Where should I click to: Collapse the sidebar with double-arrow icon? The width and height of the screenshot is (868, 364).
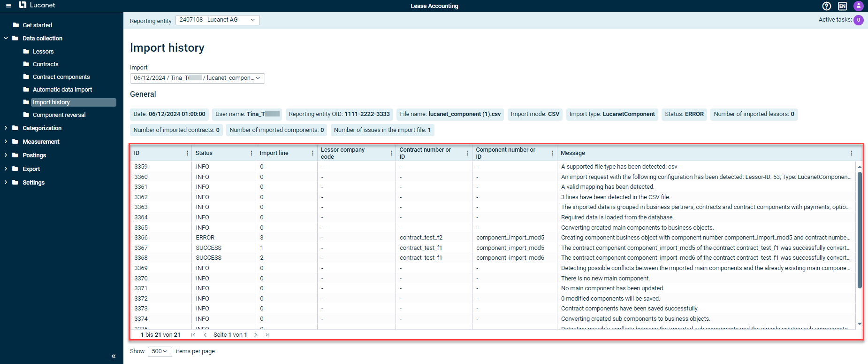(114, 356)
